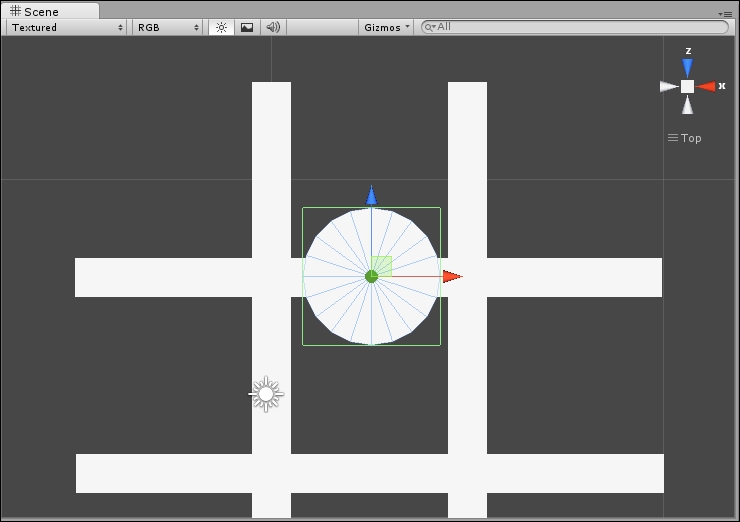Click the red X move arrow handle
This screenshot has width=740, height=522.
[x=453, y=277]
